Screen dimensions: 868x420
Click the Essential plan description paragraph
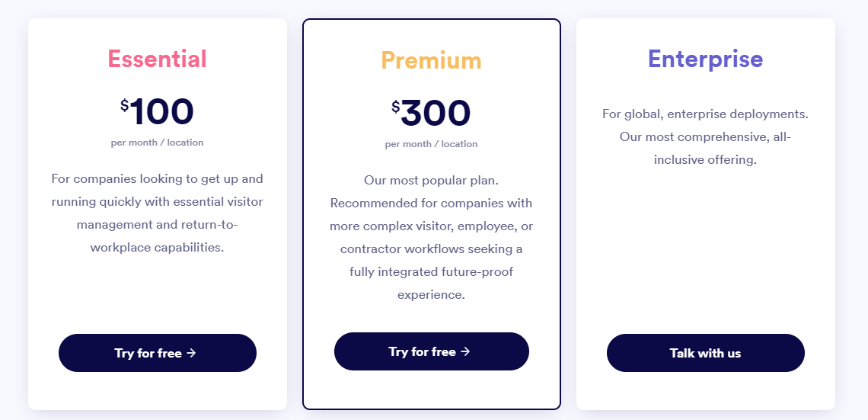point(157,213)
